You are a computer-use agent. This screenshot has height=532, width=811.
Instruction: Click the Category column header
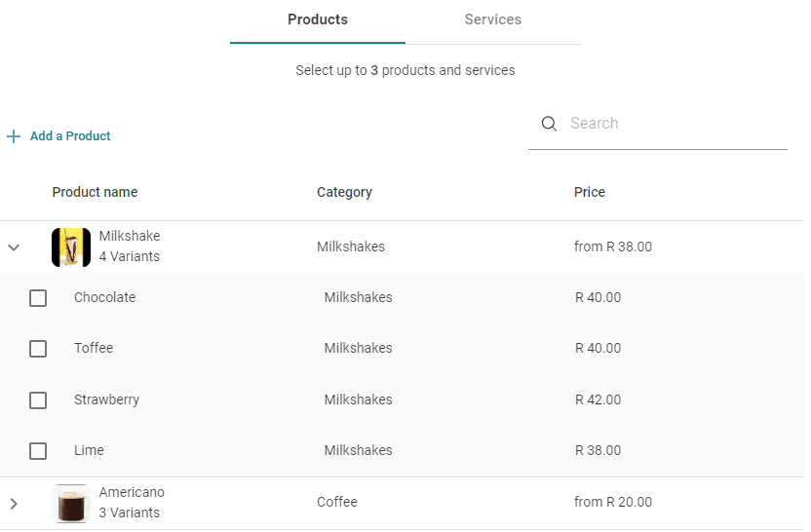(x=344, y=192)
